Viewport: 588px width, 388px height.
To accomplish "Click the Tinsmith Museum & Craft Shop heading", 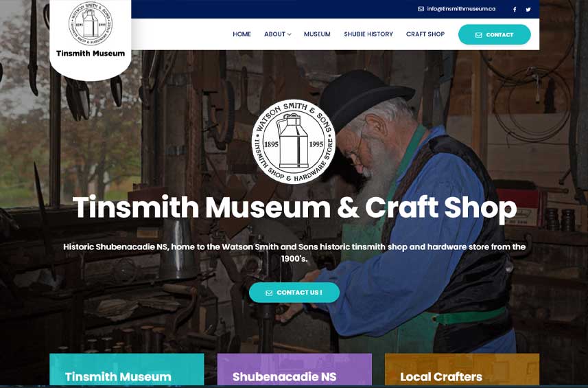I will [294, 207].
